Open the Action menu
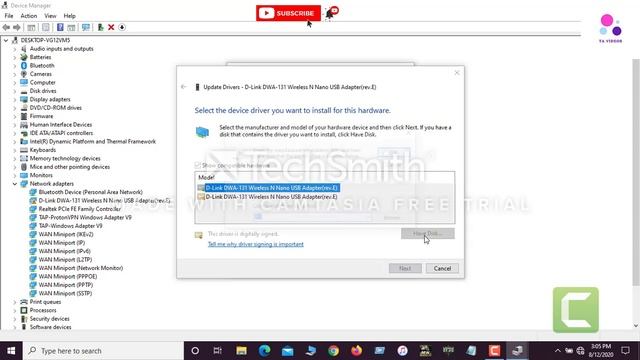The height and width of the screenshot is (360, 640). (x=29, y=16)
